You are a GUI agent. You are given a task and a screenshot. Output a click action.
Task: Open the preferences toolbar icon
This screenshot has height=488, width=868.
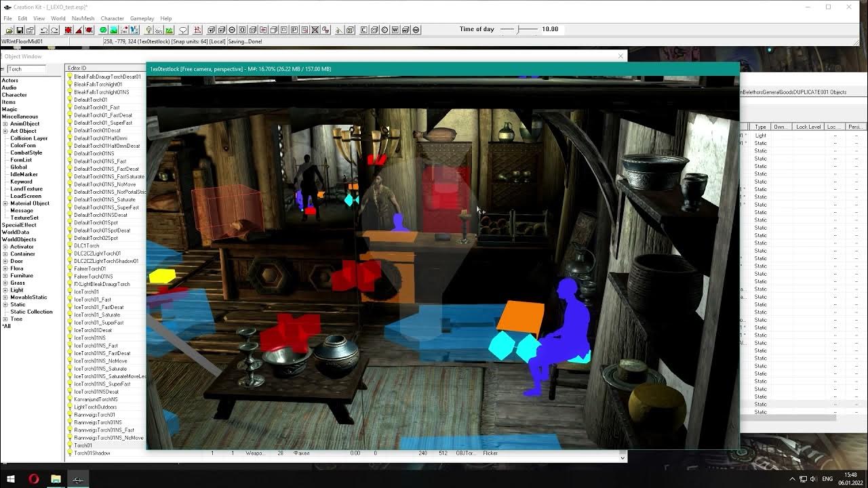pyautogui.click(x=31, y=30)
